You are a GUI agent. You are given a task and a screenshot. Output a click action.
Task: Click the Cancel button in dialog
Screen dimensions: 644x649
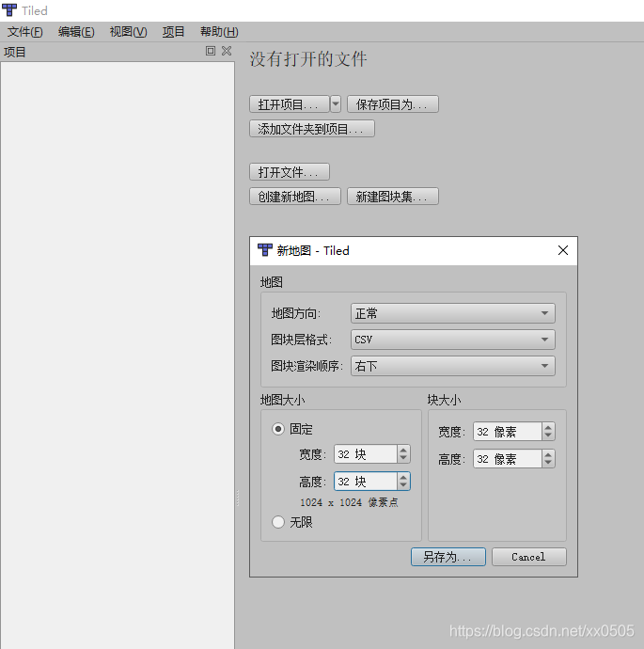pos(528,557)
